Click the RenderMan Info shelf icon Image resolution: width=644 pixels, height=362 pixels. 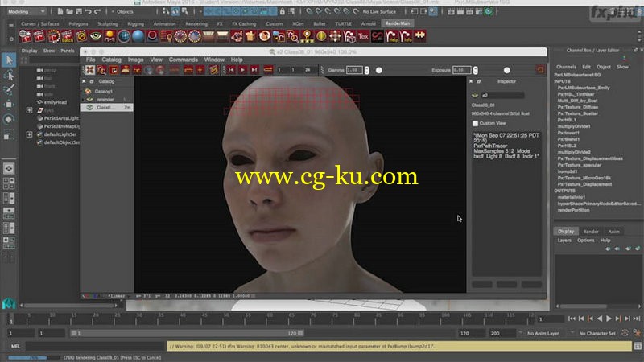(x=407, y=36)
